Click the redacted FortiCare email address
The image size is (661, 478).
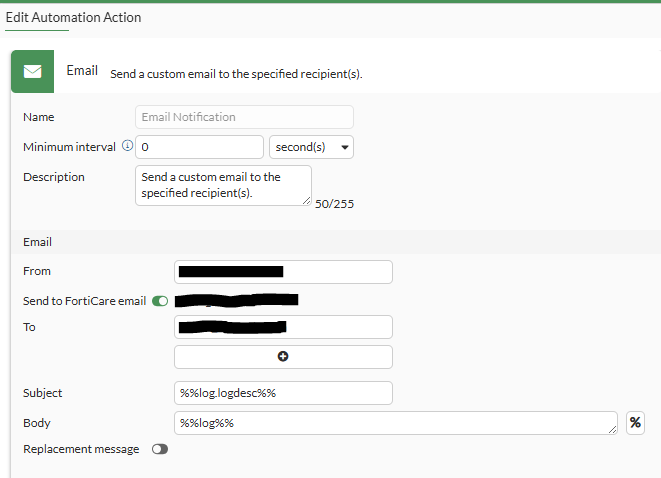237,299
